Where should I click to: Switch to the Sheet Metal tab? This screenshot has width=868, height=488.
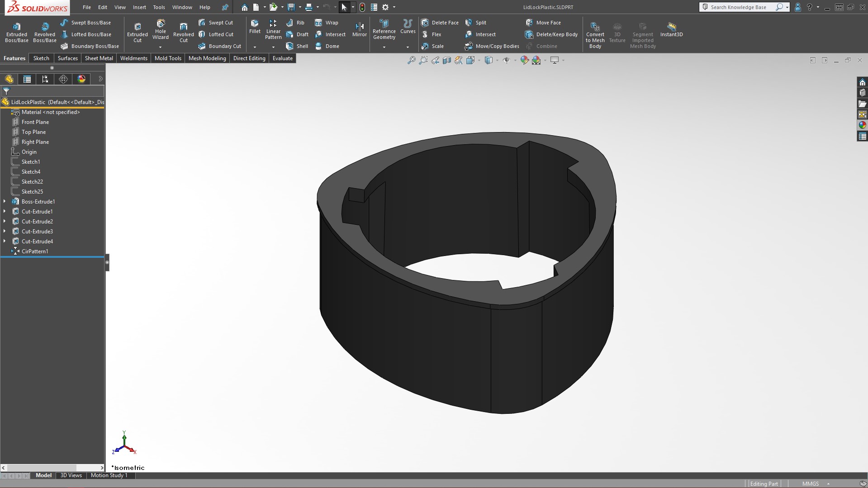tap(99, 58)
